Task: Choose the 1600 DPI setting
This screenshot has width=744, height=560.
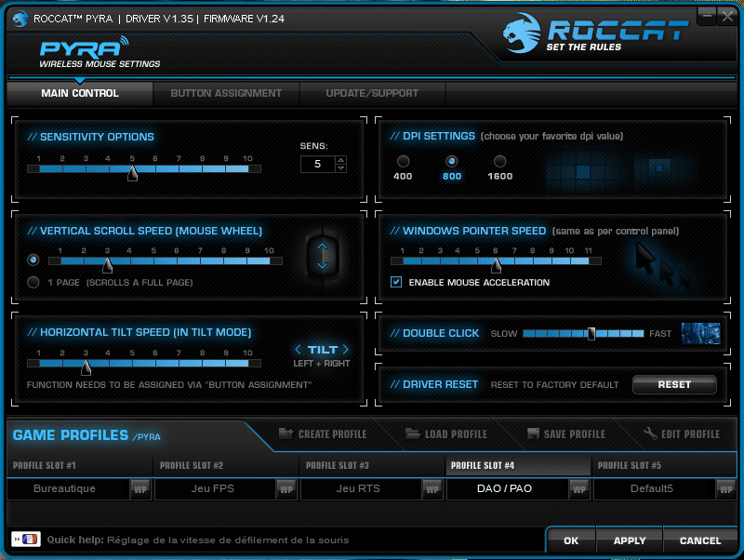Action: pyautogui.click(x=499, y=162)
